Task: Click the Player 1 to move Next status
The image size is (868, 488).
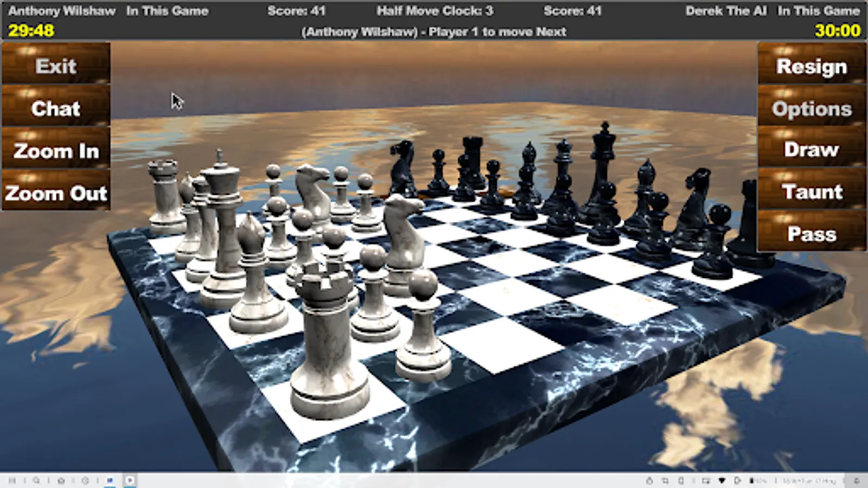Action: (434, 31)
